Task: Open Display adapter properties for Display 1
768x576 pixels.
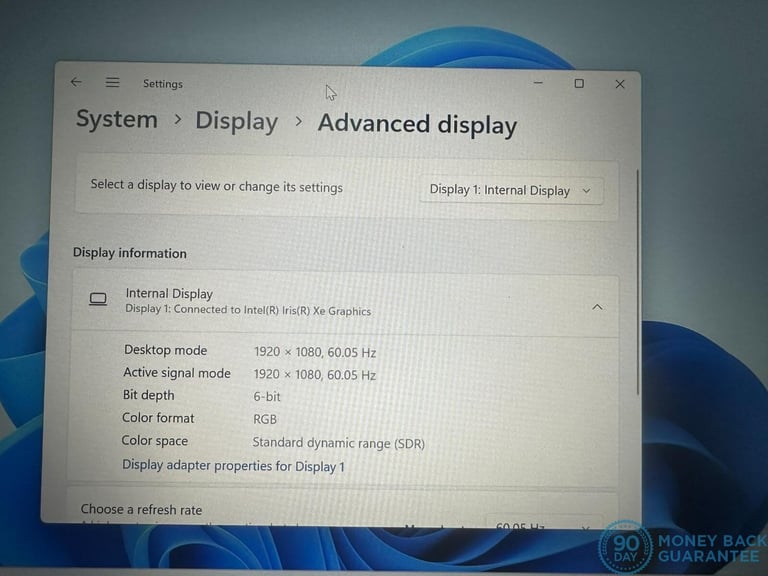Action: [233, 465]
